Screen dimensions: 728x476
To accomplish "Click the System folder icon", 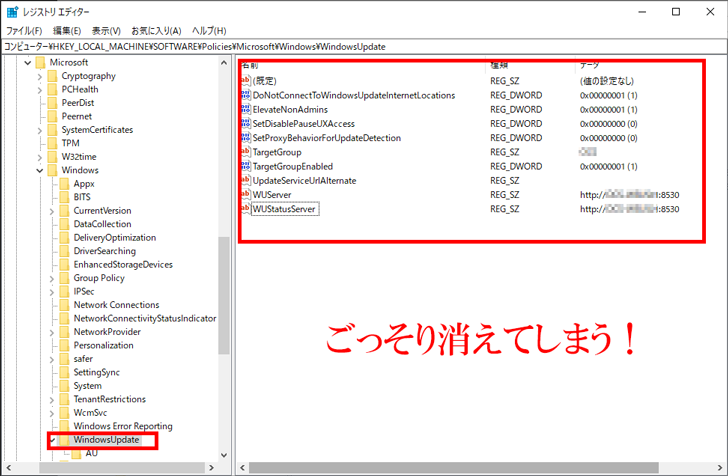I will [65, 385].
